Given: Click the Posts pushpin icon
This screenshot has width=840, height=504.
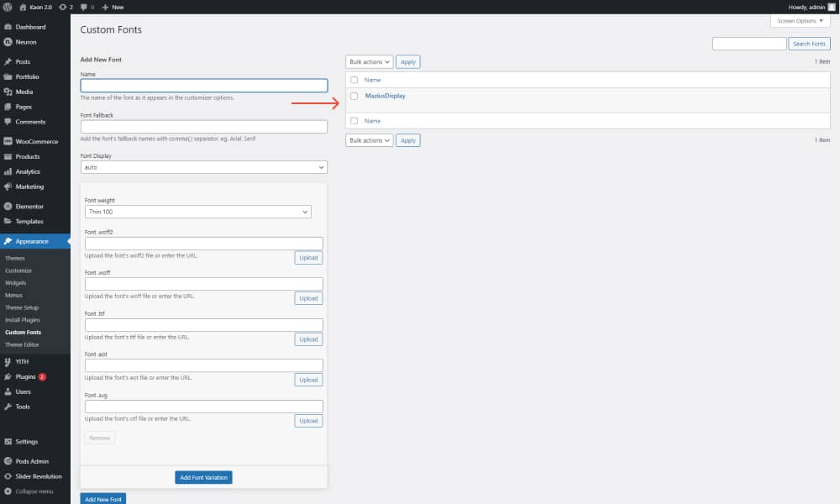Looking at the screenshot, I should [x=8, y=61].
